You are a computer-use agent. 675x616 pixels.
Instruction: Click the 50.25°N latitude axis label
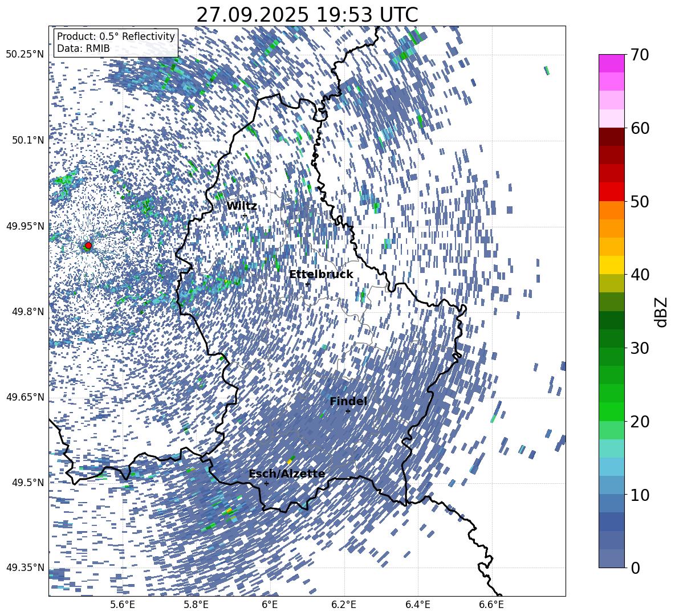pos(25,55)
